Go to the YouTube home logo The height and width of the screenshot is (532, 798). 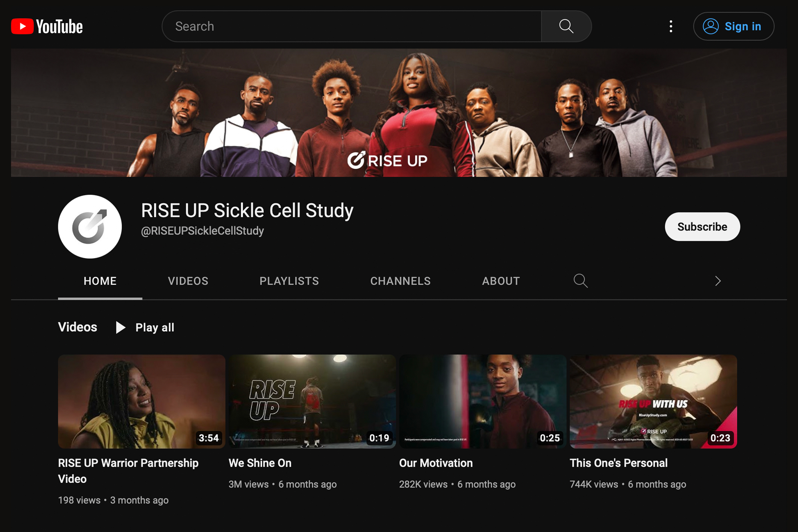tap(47, 27)
